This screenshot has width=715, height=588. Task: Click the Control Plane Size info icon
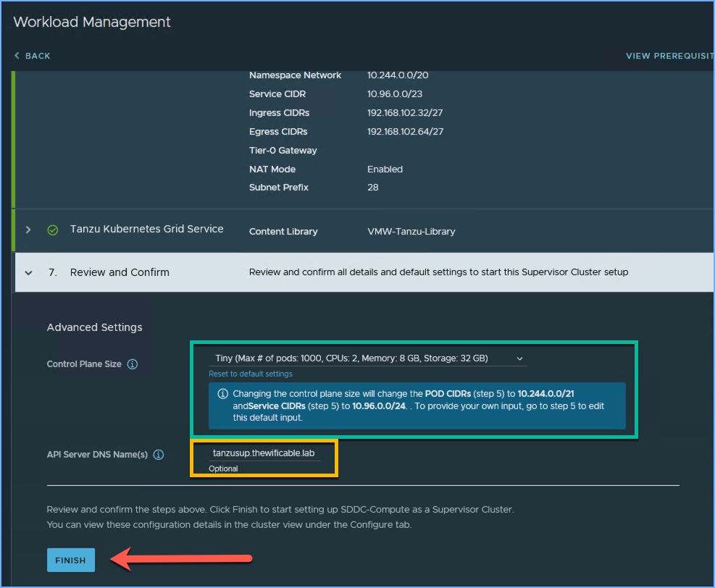133,364
